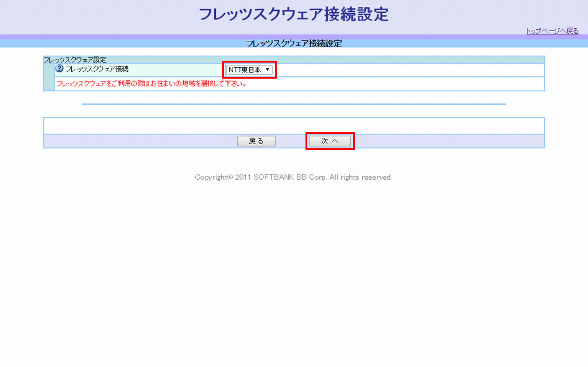Screen dimensions: 588x367
Task: Click the help question-mark icon beside フレッツスクウェア接続
Action: [x=59, y=69]
